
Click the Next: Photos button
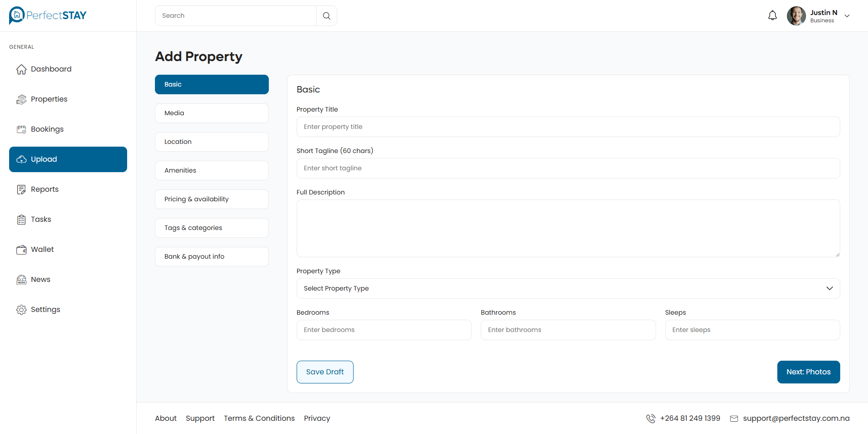(808, 372)
